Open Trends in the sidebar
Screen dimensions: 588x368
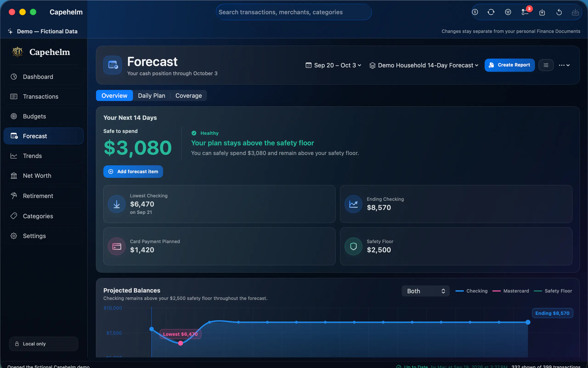[44, 156]
